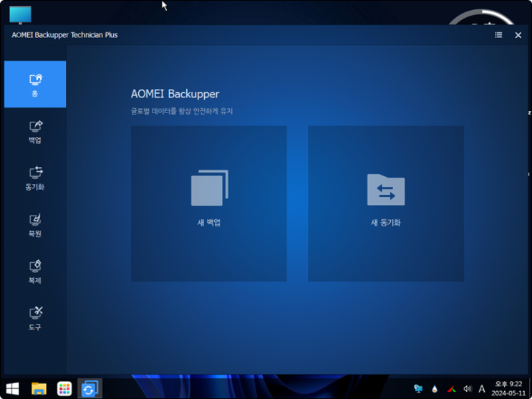Go to the 복원 (Restore) sidebar section

[x=35, y=226]
